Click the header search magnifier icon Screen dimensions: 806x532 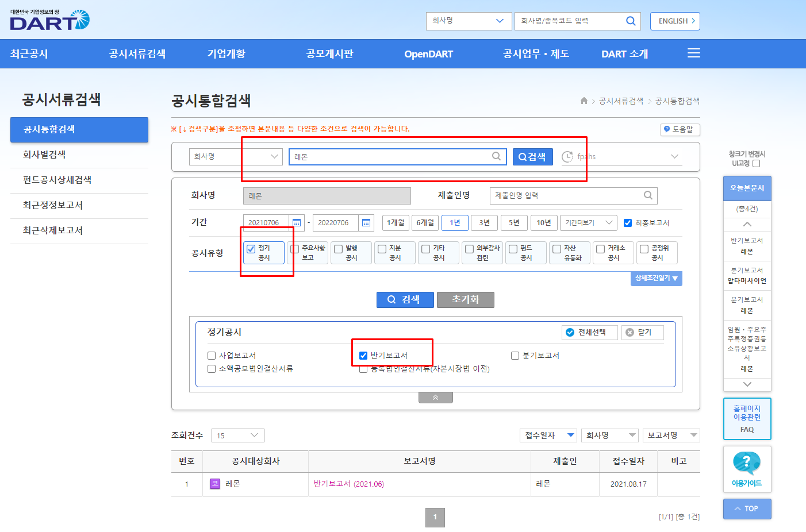tap(631, 21)
